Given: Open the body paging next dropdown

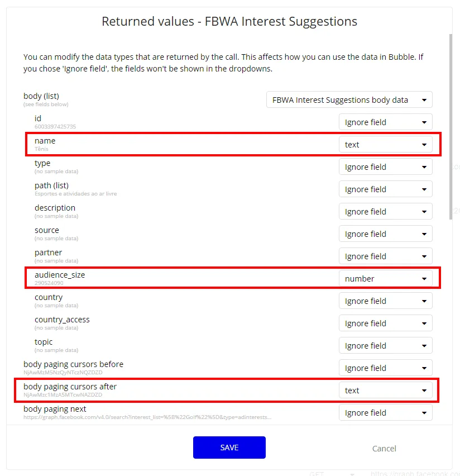Looking at the screenshot, I should (385, 413).
